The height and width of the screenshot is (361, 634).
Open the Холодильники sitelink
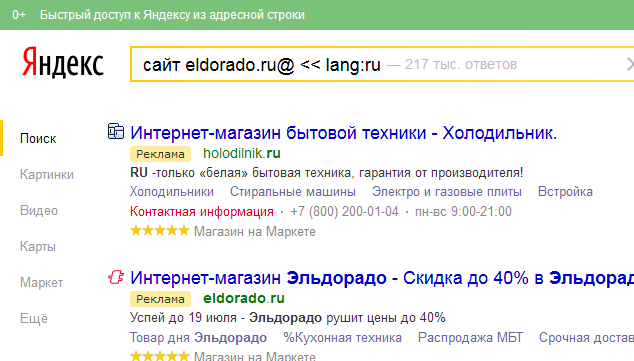coord(172,192)
